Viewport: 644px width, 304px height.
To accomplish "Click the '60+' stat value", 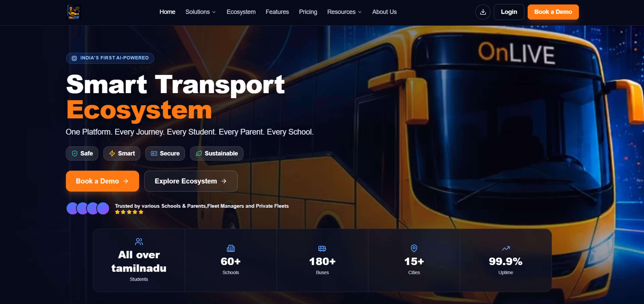I will [230, 261].
